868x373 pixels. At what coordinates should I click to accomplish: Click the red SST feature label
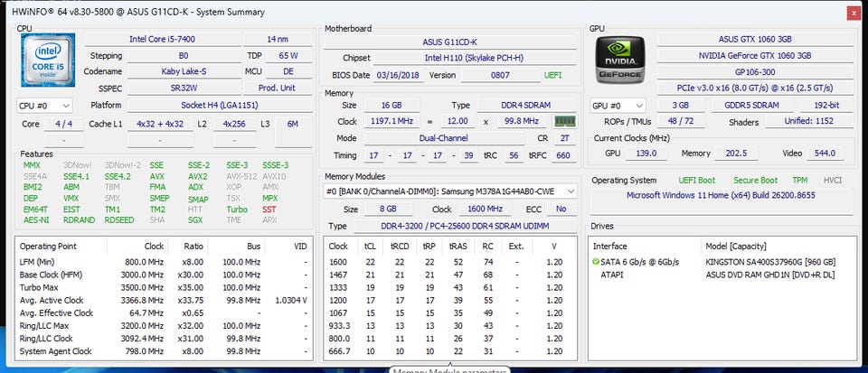point(269,210)
